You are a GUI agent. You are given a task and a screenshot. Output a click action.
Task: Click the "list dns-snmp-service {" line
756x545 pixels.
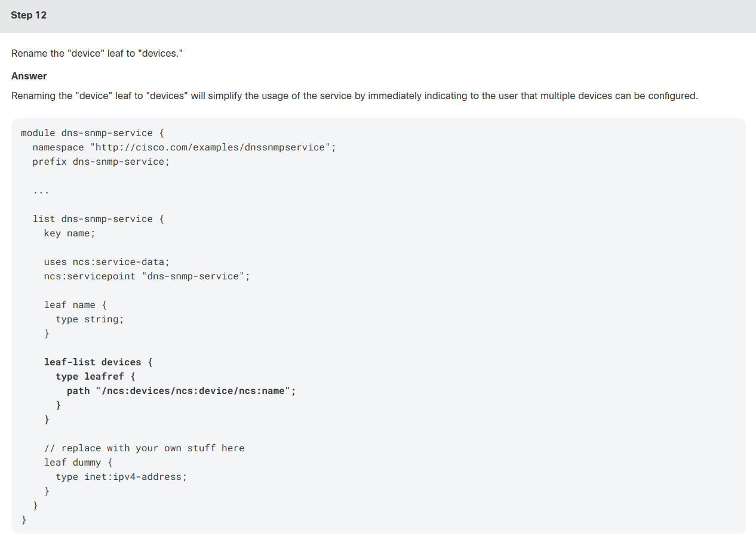click(98, 218)
